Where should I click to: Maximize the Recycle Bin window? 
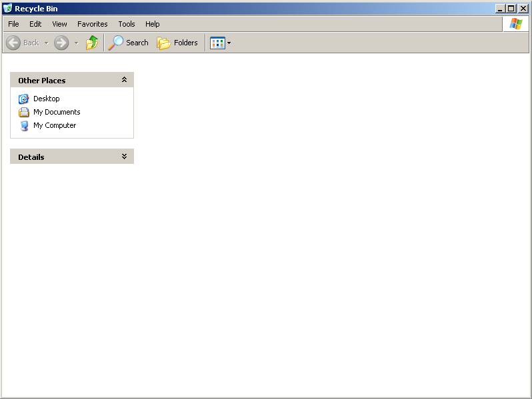(x=511, y=9)
